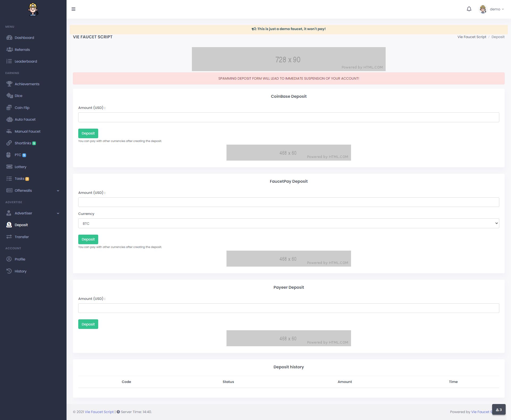Screen dimensions: 511x420
Task: Click the miner logo at top-left
Action: 33,9
